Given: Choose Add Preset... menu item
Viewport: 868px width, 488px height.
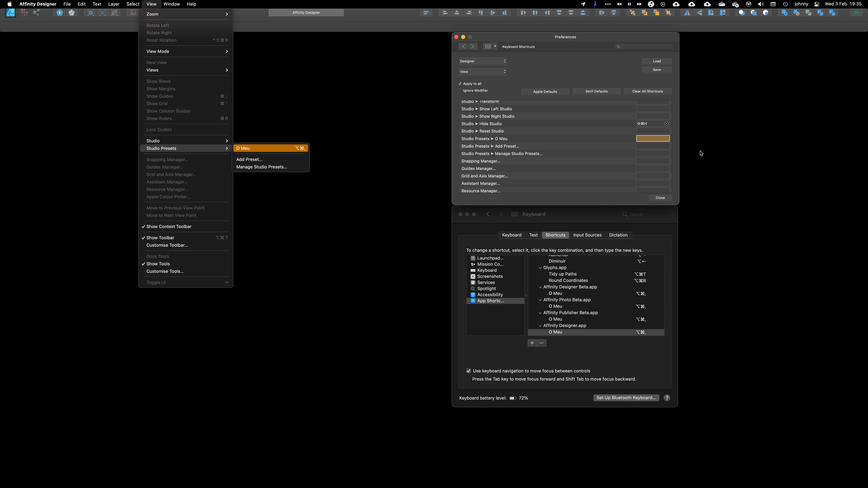Looking at the screenshot, I should pos(271,159).
